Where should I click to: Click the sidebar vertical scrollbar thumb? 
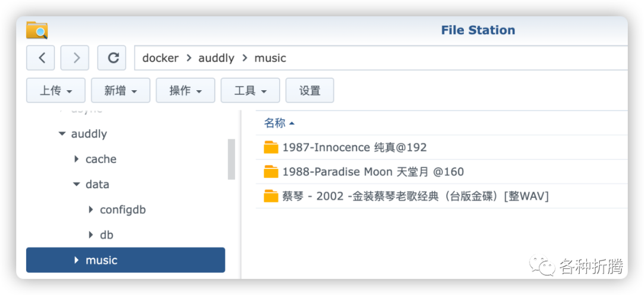coord(231,159)
